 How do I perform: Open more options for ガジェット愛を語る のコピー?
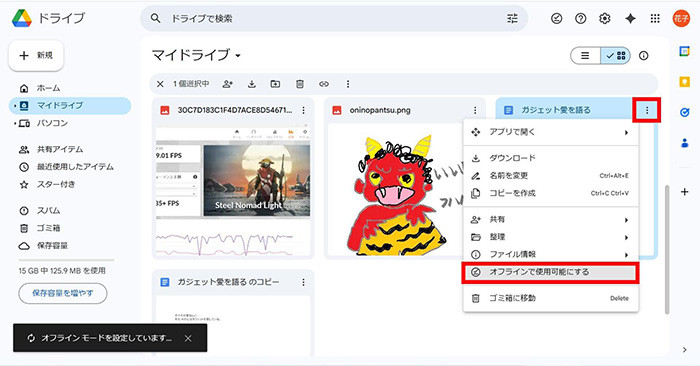(x=304, y=282)
